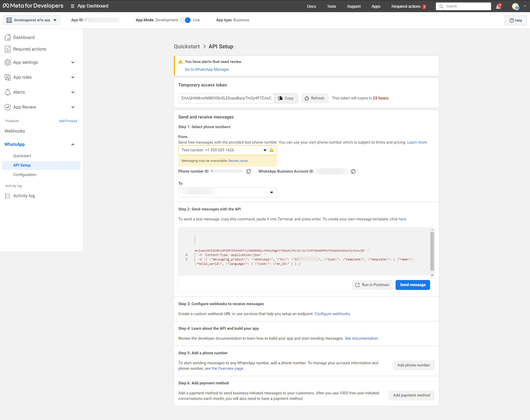Viewport: 530px width, 420px height.
Task: Click the notifications bell icon
Action: [x=498, y=6]
